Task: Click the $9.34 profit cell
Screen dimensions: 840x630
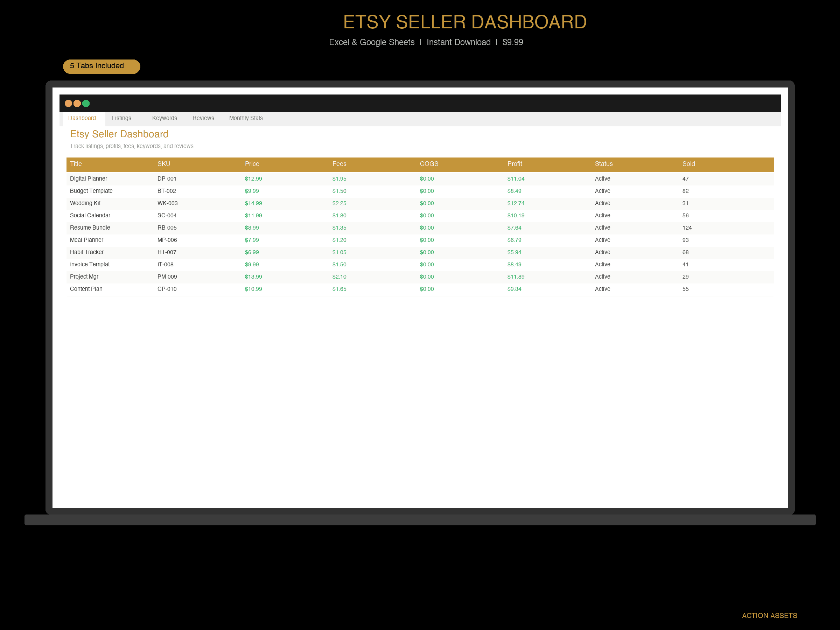Action: [x=514, y=289]
